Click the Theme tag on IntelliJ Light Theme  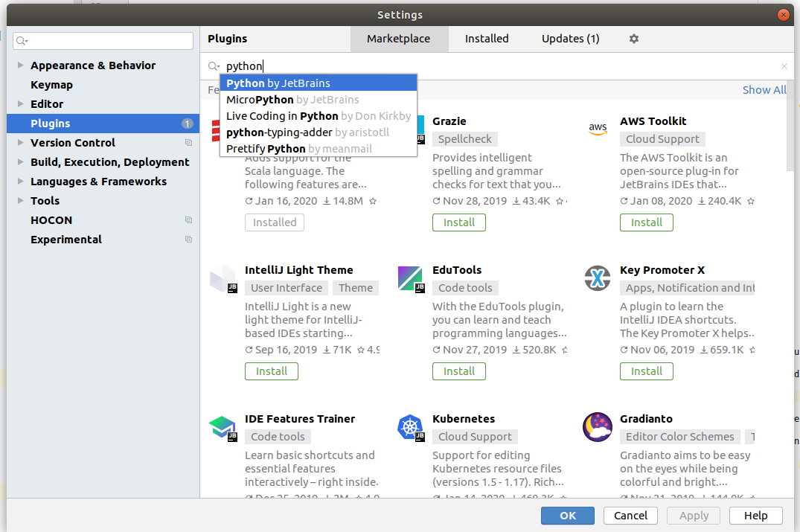point(356,288)
